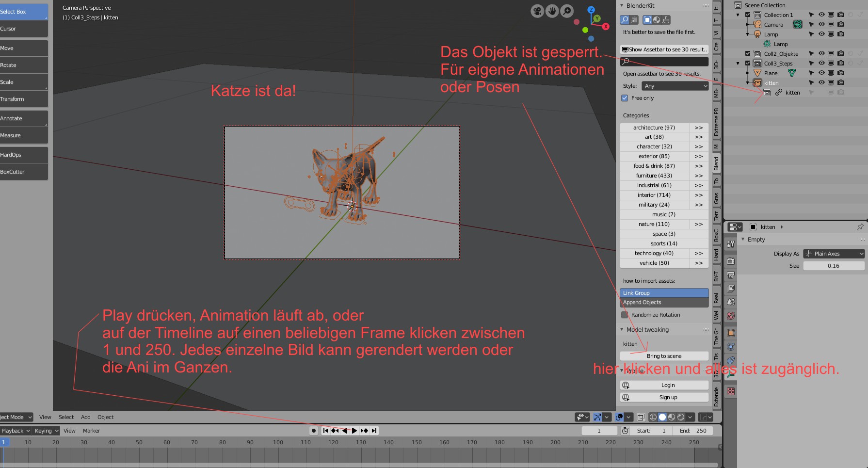Screen dimensions: 868x468
Task: Click the Bring to scene button
Action: point(664,356)
